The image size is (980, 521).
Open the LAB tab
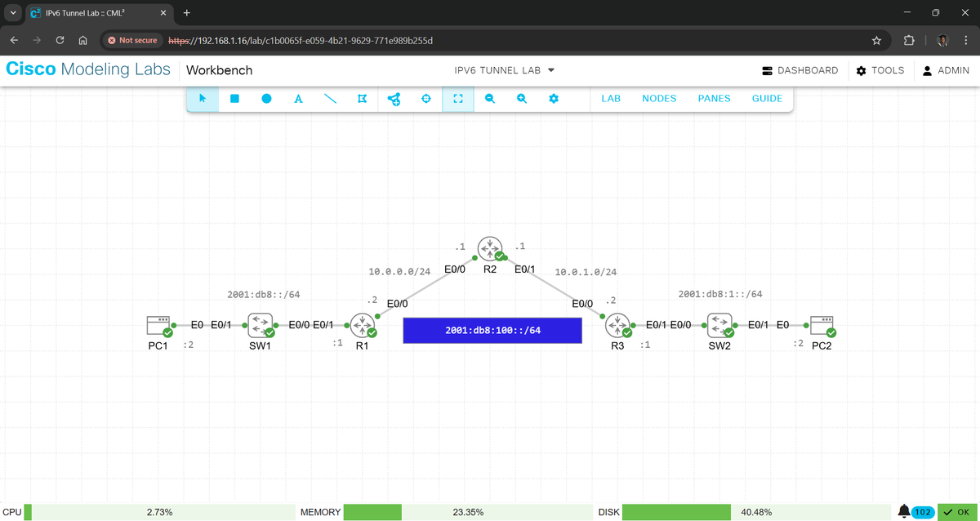(611, 99)
